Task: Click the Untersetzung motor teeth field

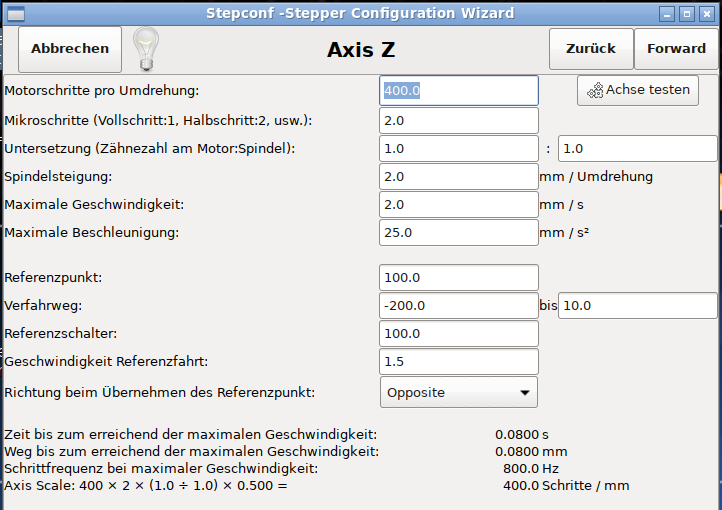Action: coord(459,148)
